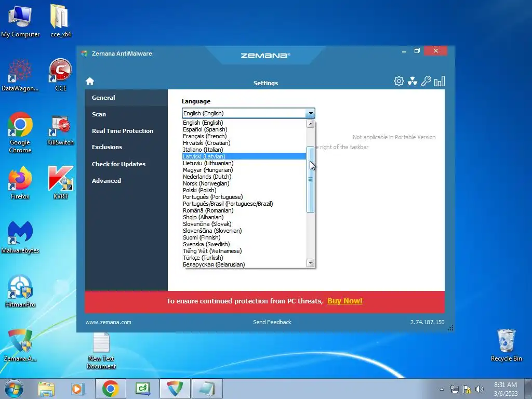Click the Buy Now! link
The image size is (532, 399).
pyautogui.click(x=345, y=301)
